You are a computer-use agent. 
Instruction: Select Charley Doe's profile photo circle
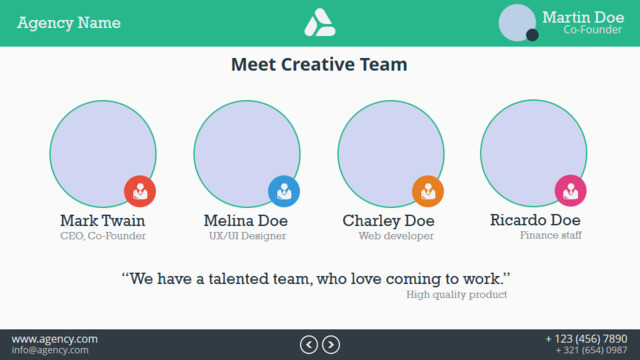[x=391, y=154]
